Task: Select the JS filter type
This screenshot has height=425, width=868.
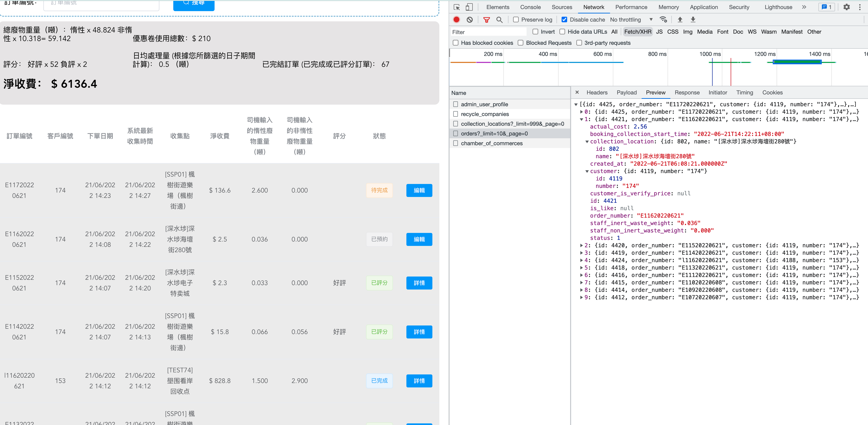Action: pyautogui.click(x=659, y=32)
